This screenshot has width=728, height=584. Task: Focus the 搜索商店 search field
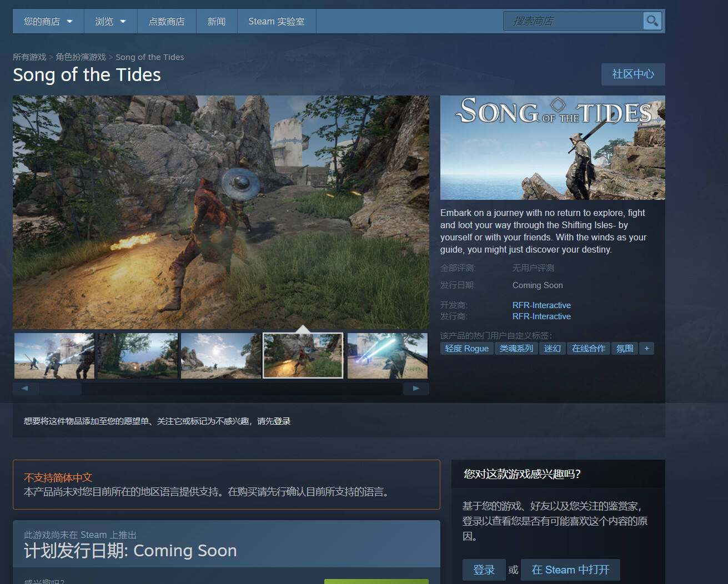pos(573,21)
